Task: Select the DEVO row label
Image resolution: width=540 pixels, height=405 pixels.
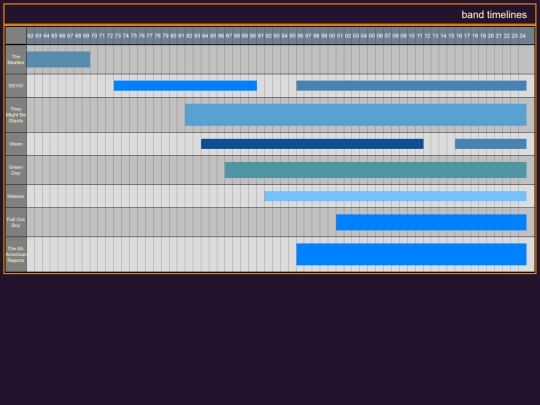Action: click(16, 86)
